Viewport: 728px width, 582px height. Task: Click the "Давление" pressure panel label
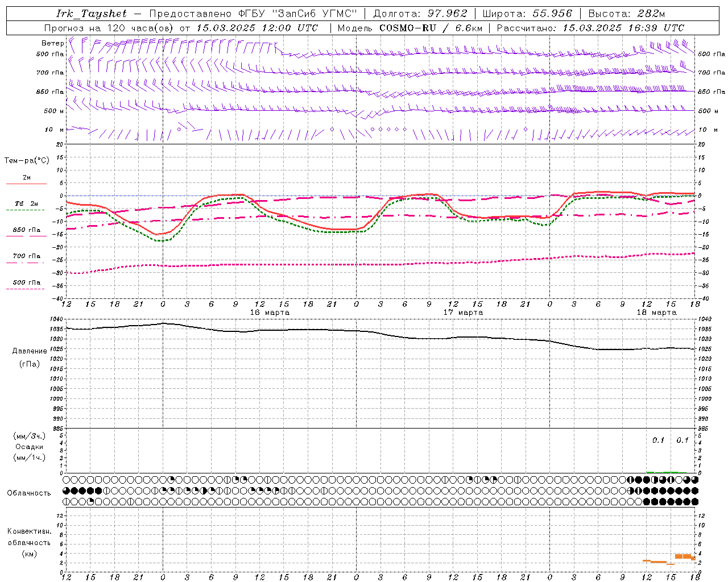click(x=30, y=351)
